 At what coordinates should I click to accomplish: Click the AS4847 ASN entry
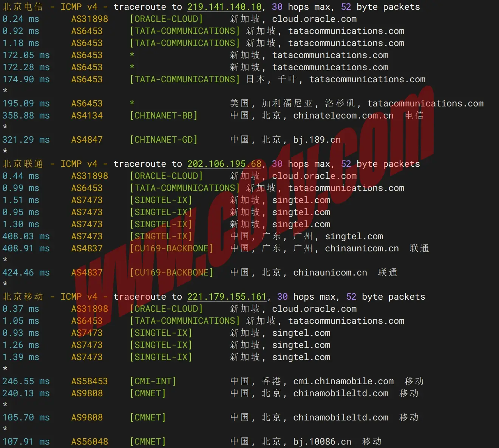(x=87, y=140)
